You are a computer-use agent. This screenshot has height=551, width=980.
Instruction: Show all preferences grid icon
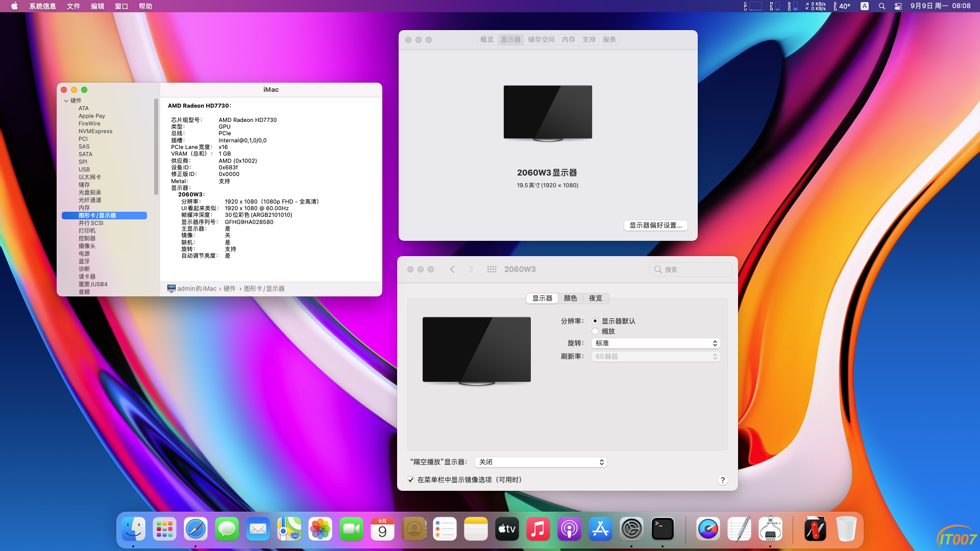[492, 269]
